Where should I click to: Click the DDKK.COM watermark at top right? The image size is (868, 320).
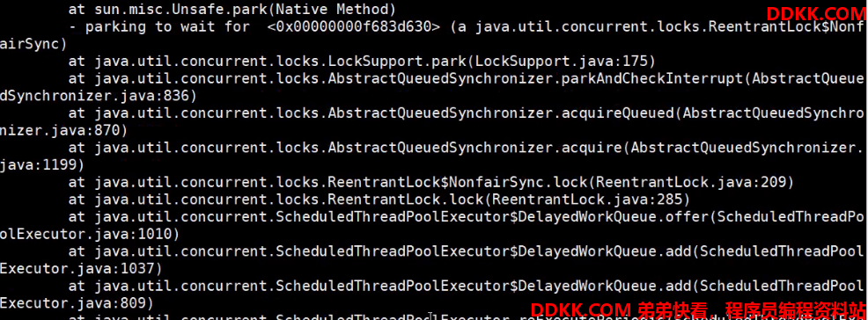(x=817, y=14)
